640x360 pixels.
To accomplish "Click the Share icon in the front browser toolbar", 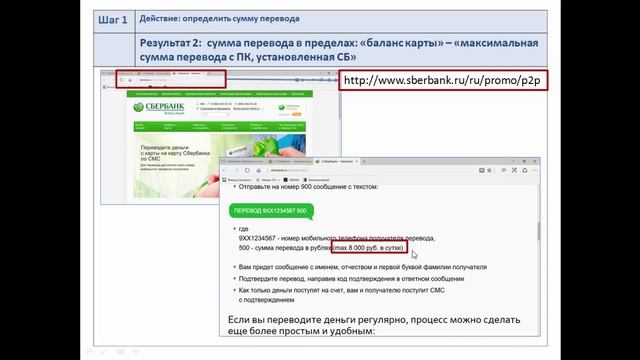I will pos(525,170).
